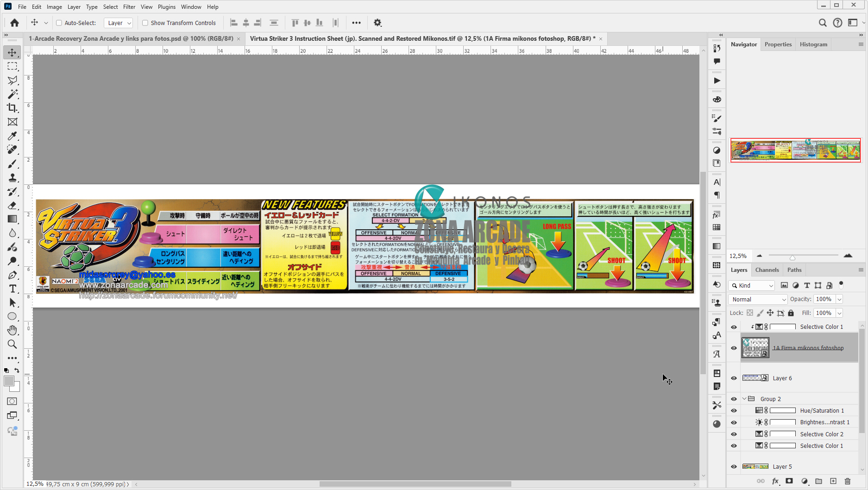Open the status bar info arrow

128,484
